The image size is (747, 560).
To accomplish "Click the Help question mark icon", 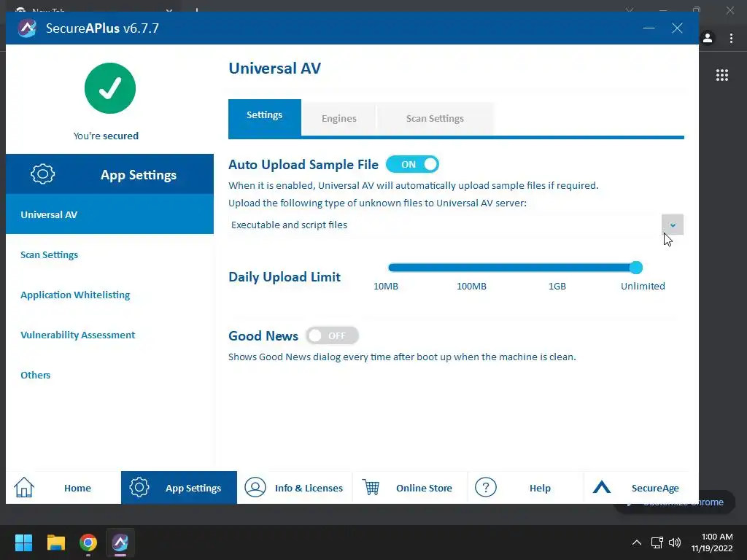I will pyautogui.click(x=486, y=487).
